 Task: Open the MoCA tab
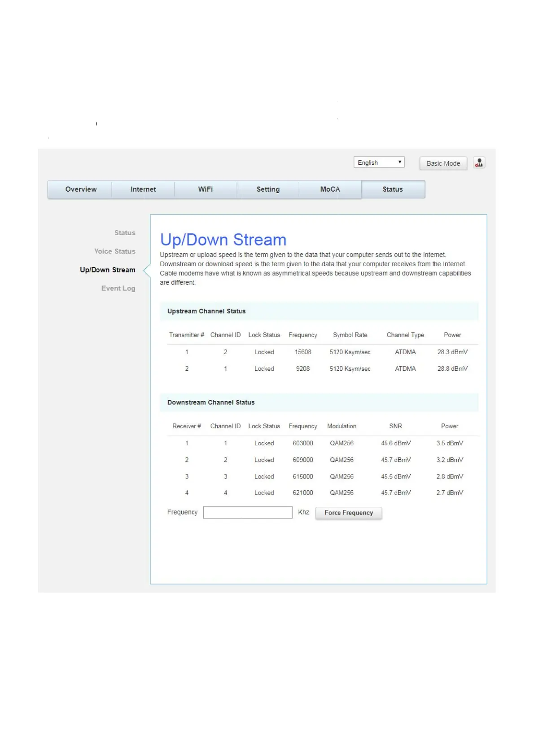(330, 189)
